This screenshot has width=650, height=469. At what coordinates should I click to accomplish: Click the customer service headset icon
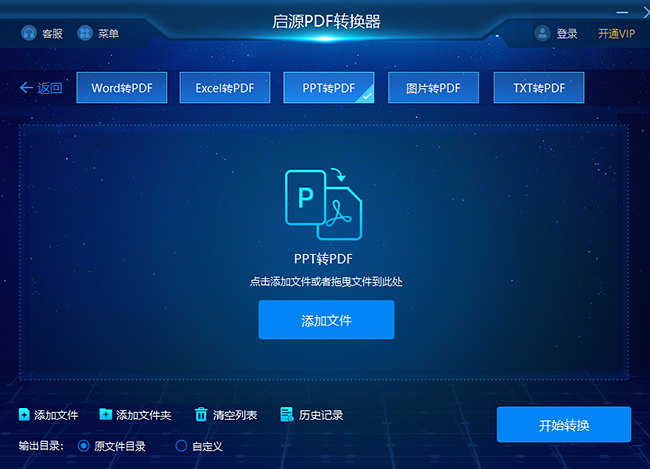[x=29, y=33]
